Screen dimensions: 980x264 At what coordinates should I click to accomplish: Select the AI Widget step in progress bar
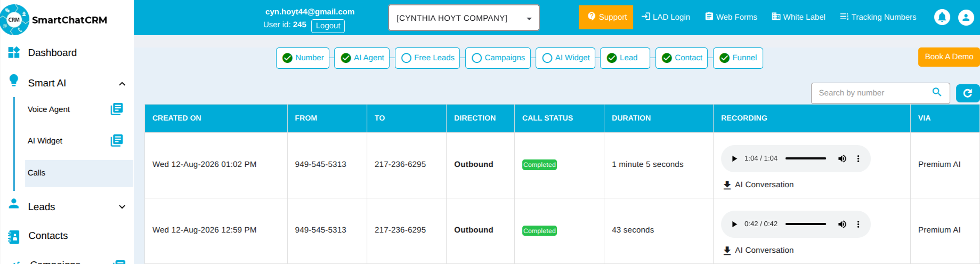coord(565,58)
